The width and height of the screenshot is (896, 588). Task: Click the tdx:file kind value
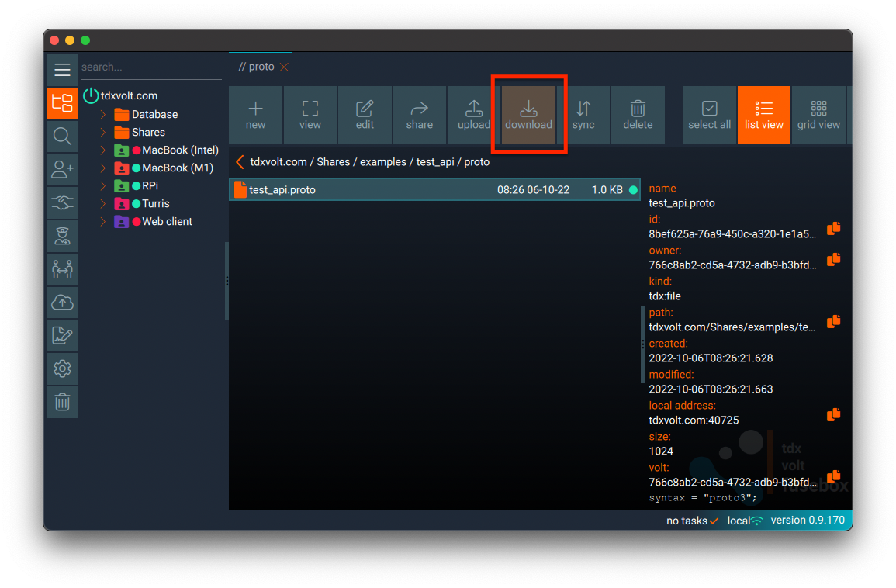click(665, 296)
